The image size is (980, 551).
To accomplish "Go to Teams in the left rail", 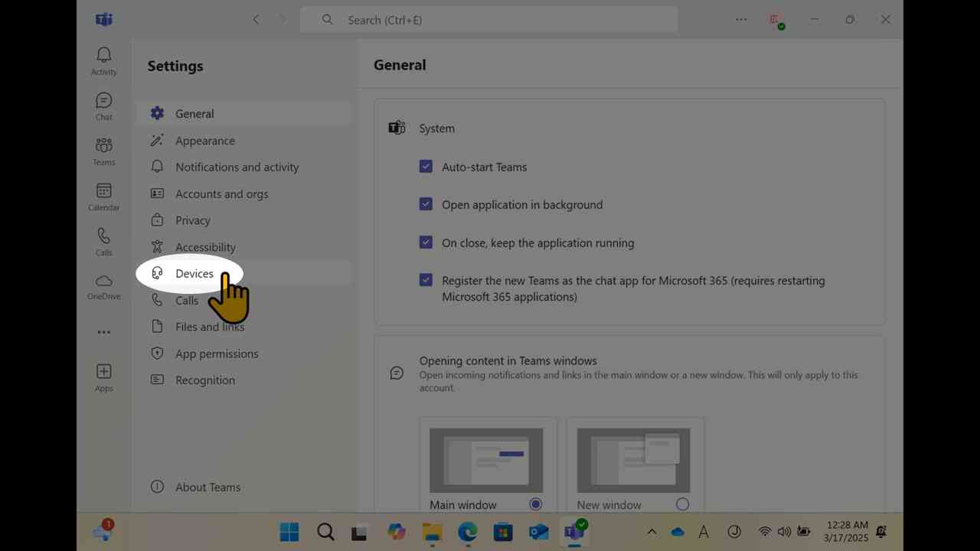I will [x=104, y=152].
